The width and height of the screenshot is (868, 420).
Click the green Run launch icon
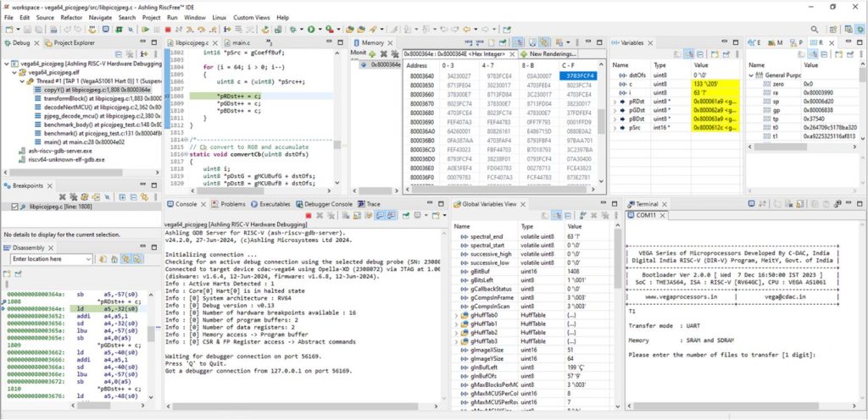click(x=311, y=29)
